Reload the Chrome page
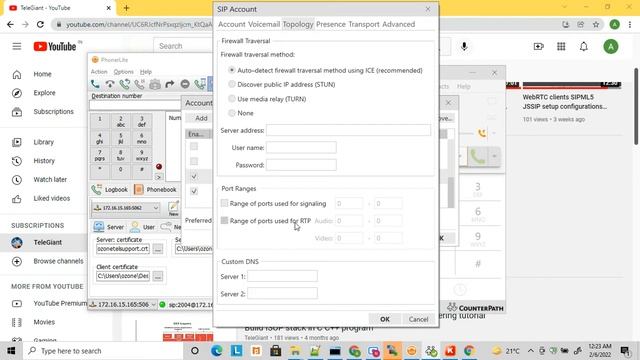The width and height of the screenshot is (640, 360). click(40, 24)
